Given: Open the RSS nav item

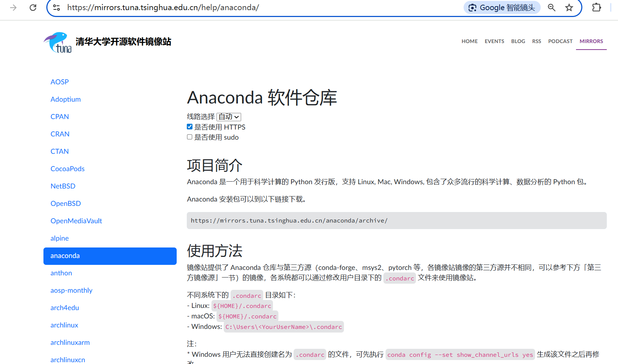Looking at the screenshot, I should click(537, 41).
